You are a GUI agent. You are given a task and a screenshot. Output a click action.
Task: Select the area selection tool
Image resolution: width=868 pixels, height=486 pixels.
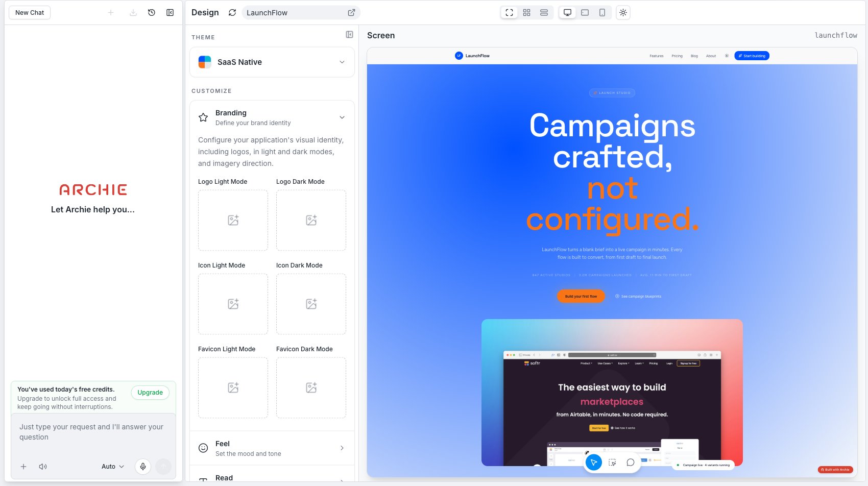pos(612,463)
